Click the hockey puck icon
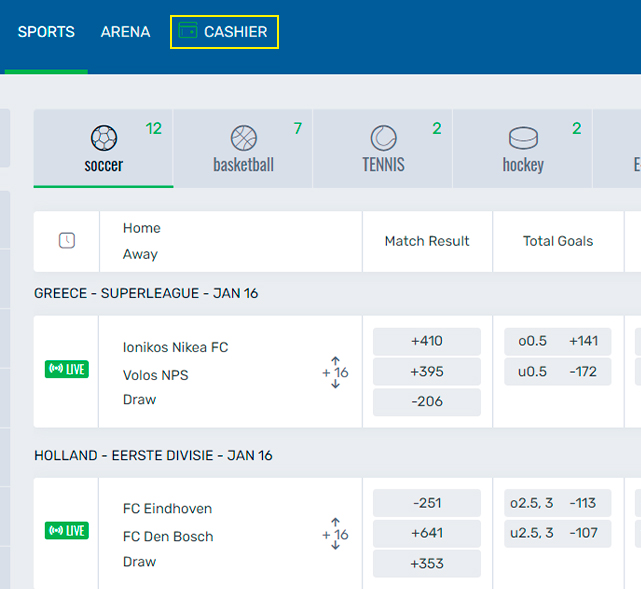Screen dimensions: 641x589 (x=523, y=137)
